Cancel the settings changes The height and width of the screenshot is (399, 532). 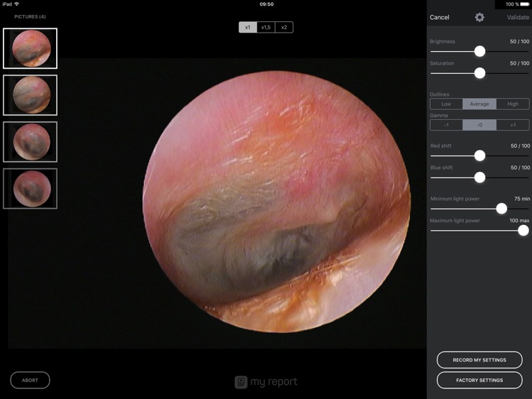[x=439, y=17]
